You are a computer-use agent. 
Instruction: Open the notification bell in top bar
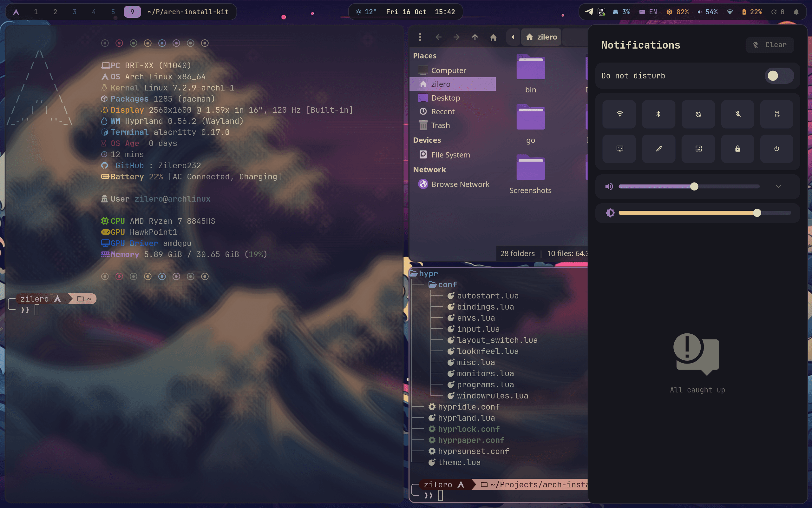(796, 12)
